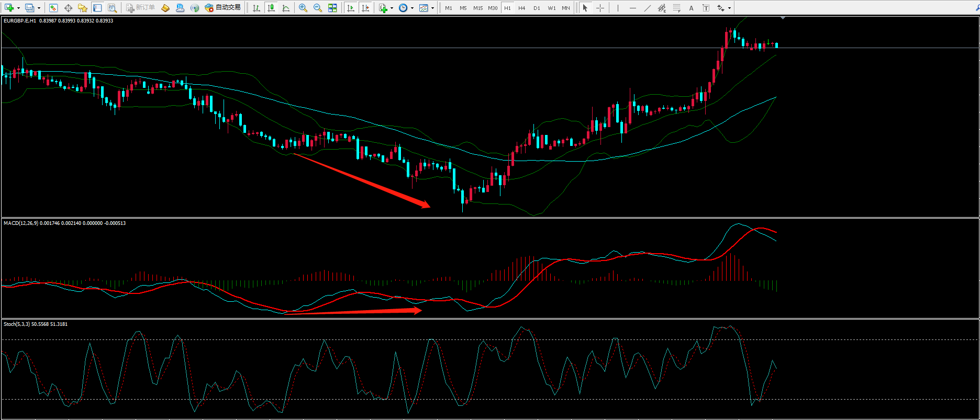Switch chart to line display mode

(286, 8)
